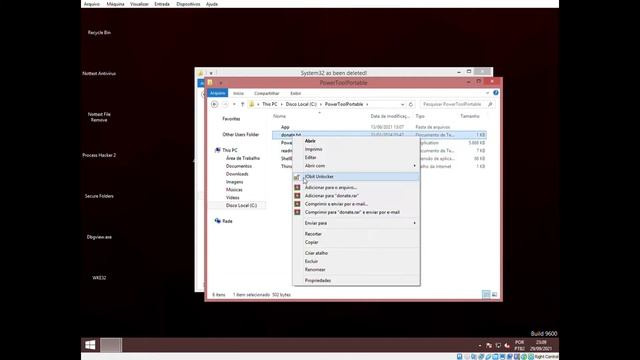Screen dimensions: 640x360
Task: Click the Explorer back navigation arrow
Action: 215,104
